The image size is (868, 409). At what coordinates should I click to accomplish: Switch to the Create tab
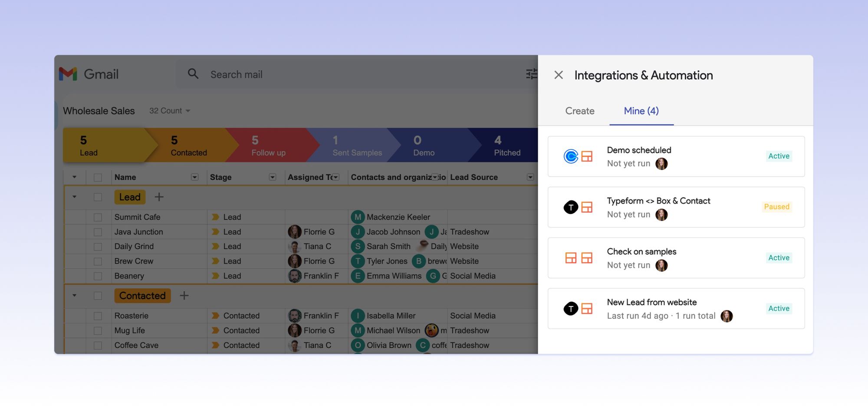coord(580,111)
